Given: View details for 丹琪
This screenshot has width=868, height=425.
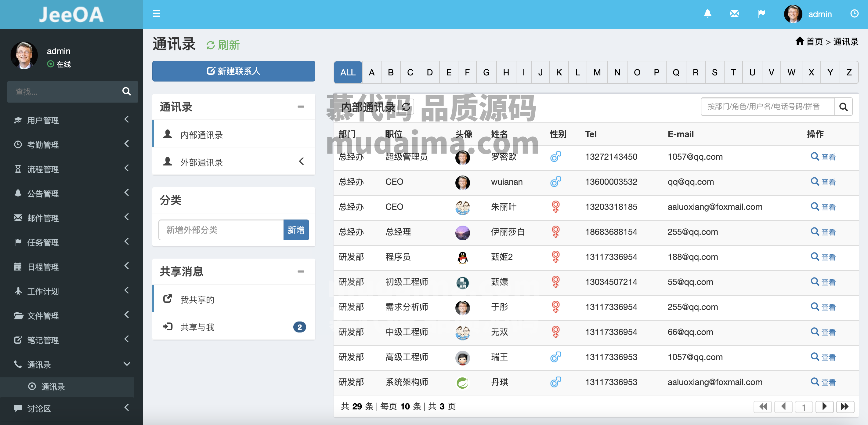Looking at the screenshot, I should [x=823, y=382].
